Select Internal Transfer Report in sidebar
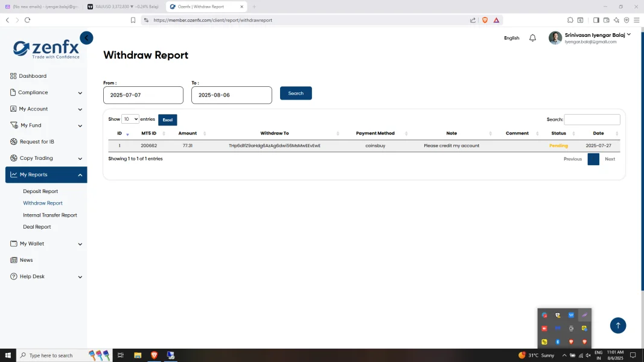 point(50,215)
